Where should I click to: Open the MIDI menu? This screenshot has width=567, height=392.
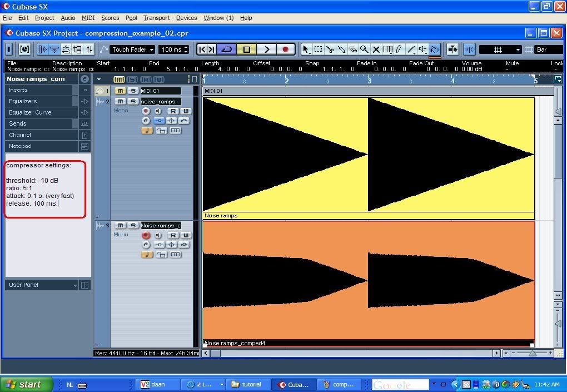(88, 18)
